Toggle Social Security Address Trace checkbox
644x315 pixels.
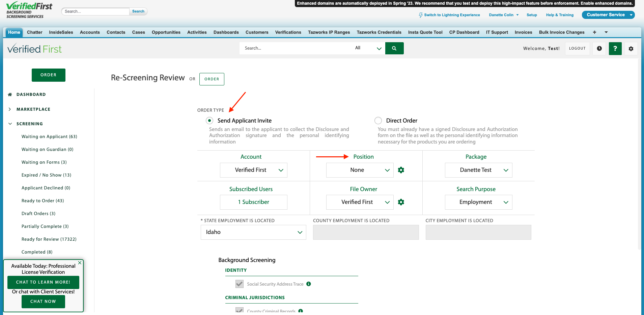240,284
